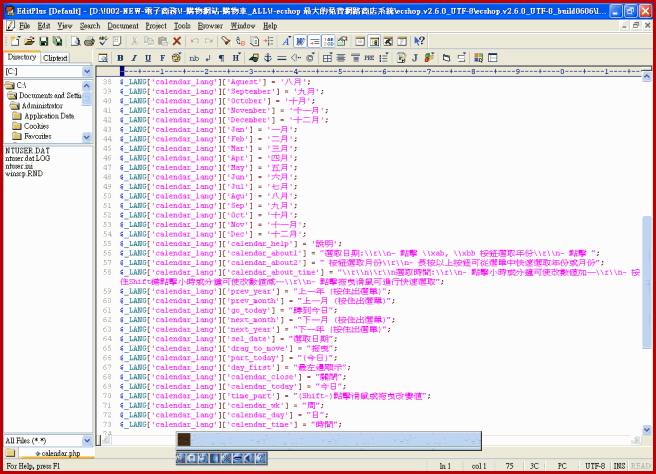Open the Document menu
This screenshot has height=474, width=656.
click(x=122, y=25)
